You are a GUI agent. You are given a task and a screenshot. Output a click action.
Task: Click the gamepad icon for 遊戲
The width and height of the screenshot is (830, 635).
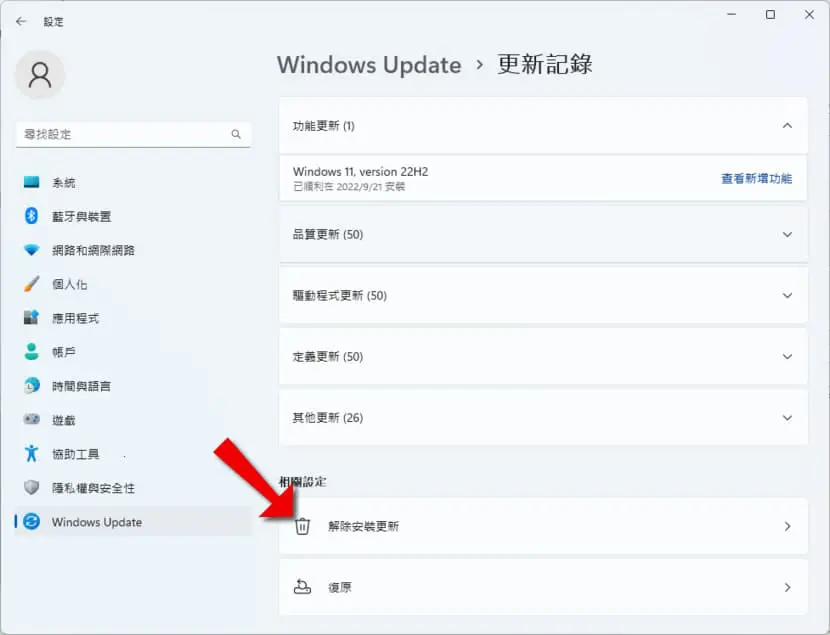click(x=31, y=419)
